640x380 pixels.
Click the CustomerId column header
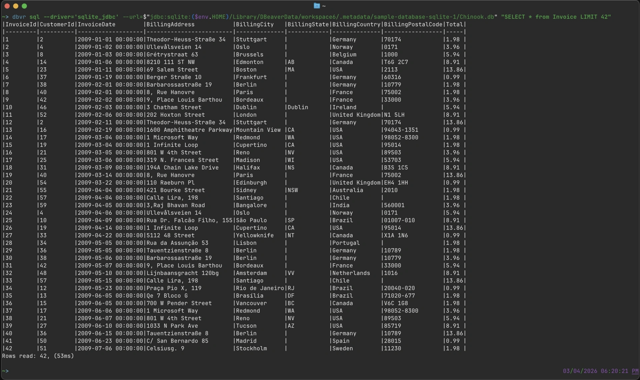tap(57, 24)
